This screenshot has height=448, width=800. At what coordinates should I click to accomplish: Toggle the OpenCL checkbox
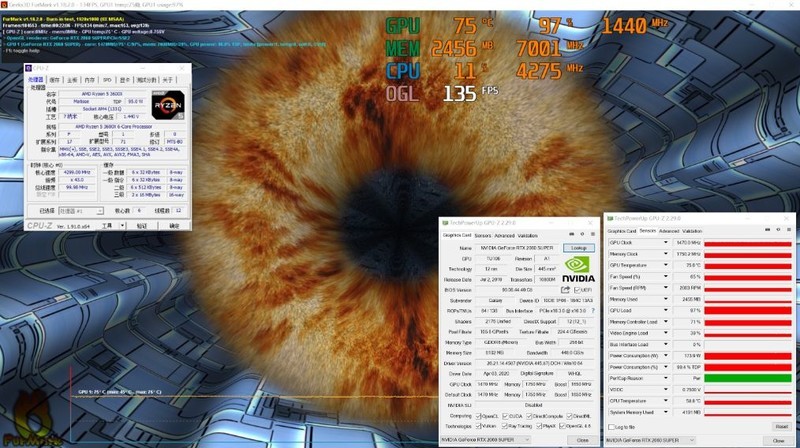point(478,416)
